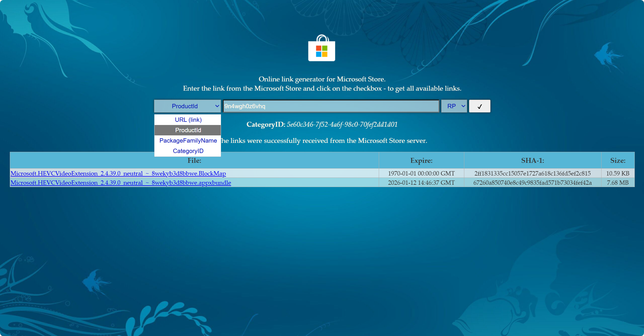Open the HEVCVideoExtension BlockMap download link
The width and height of the screenshot is (644, 336).
click(118, 173)
